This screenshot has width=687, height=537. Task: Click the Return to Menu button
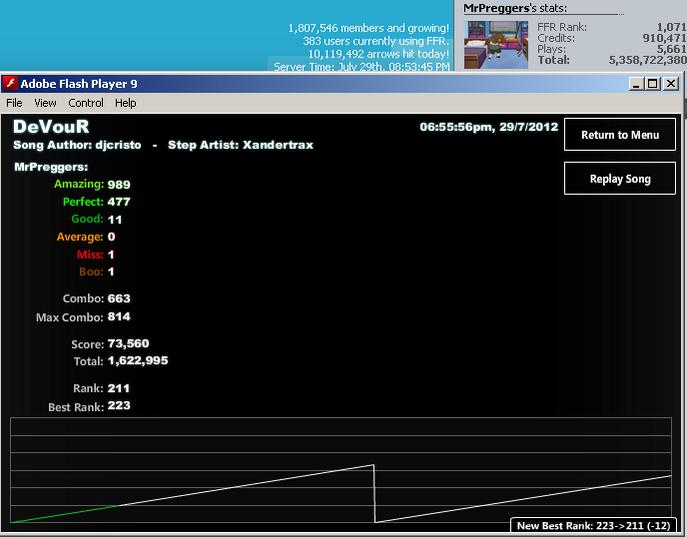[620, 134]
